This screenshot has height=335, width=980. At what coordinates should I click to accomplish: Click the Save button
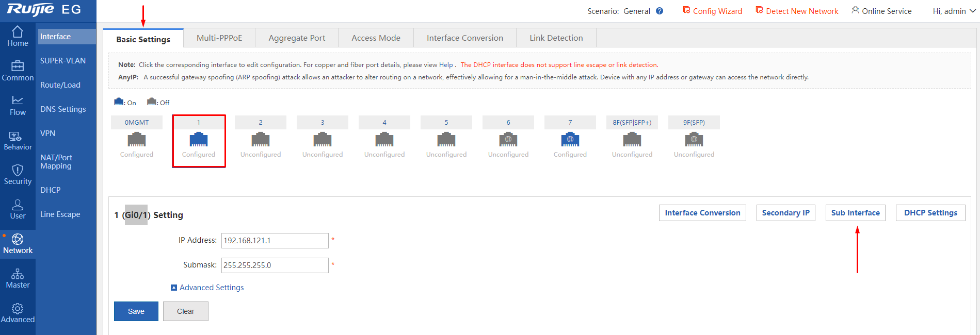tap(136, 311)
